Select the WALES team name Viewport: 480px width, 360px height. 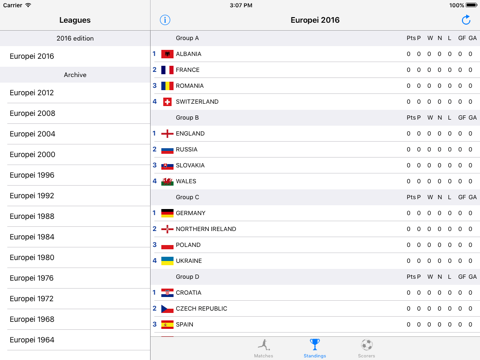tap(186, 181)
